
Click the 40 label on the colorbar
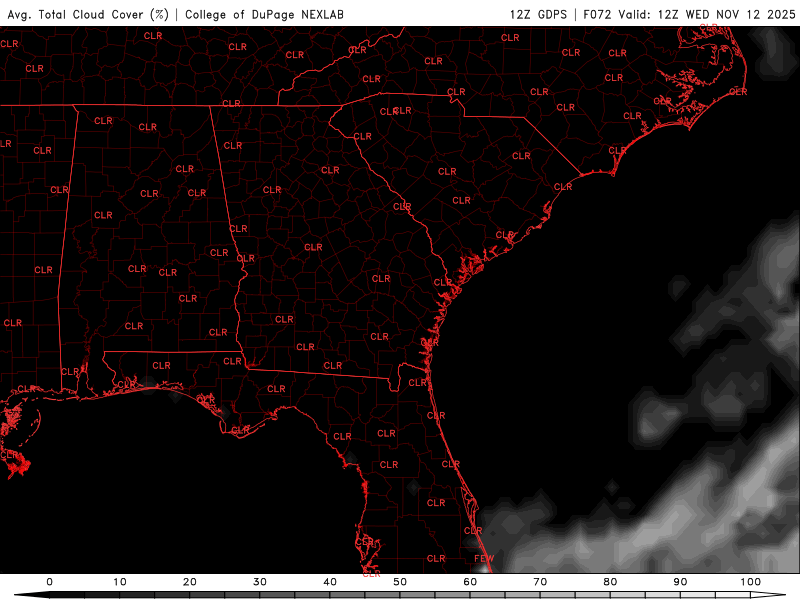click(330, 582)
